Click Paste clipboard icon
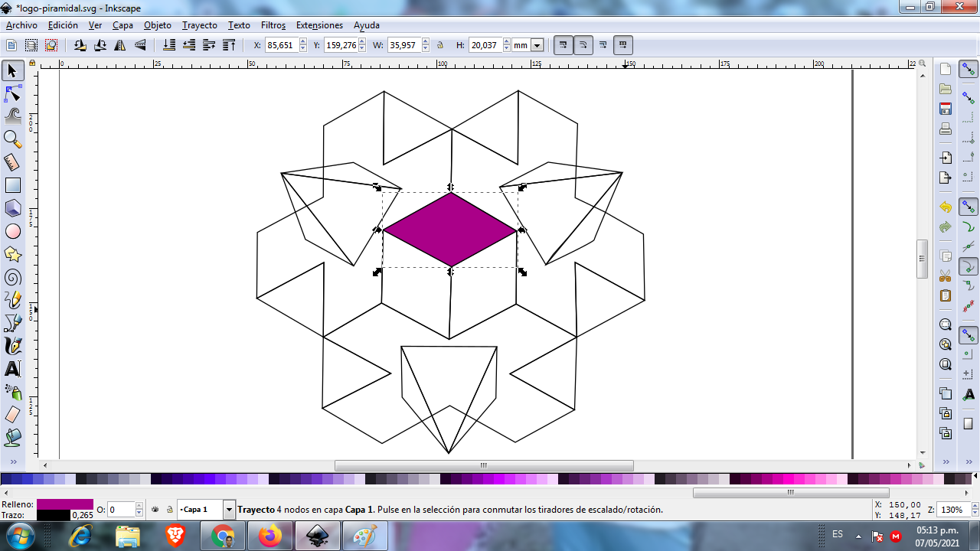The image size is (980, 551). pos(946,295)
